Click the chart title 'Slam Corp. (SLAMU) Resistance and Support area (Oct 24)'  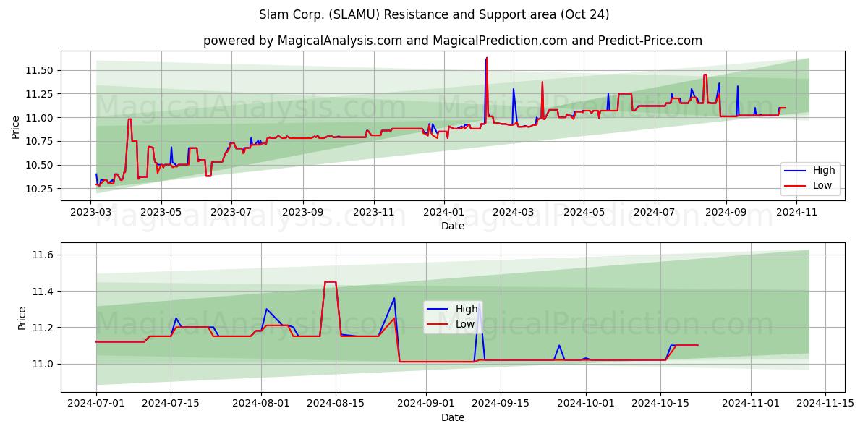(x=434, y=14)
